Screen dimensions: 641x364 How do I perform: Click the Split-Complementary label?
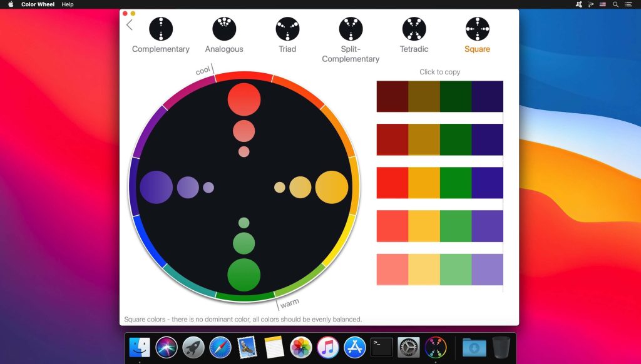point(351,54)
